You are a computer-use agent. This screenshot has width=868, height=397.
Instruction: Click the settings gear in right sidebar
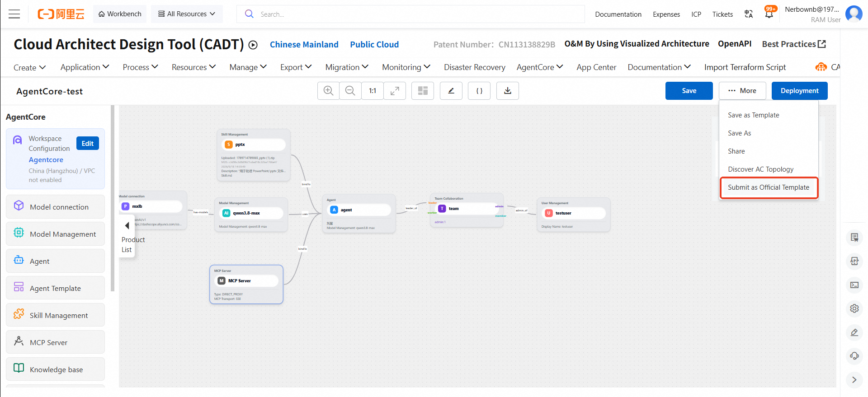(854, 308)
